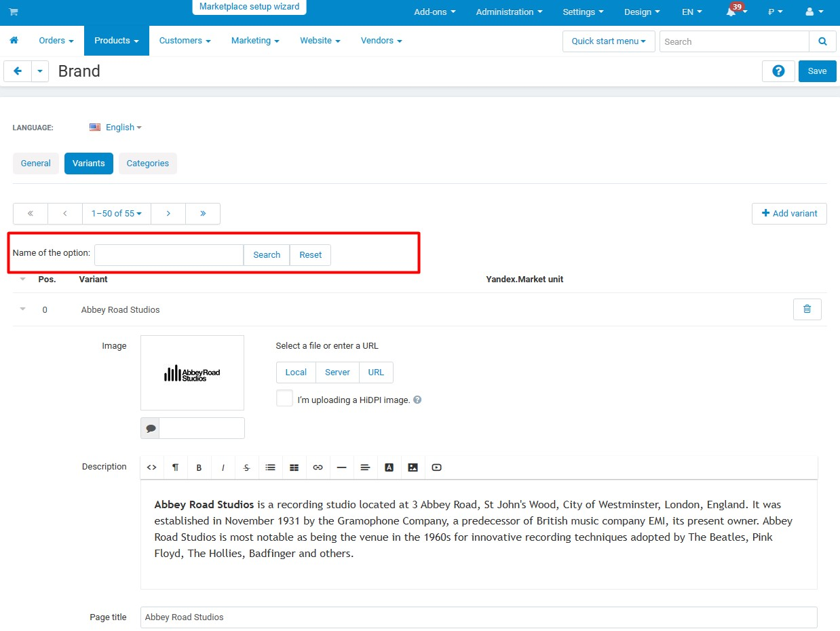Insert a table in the description

tap(294, 467)
